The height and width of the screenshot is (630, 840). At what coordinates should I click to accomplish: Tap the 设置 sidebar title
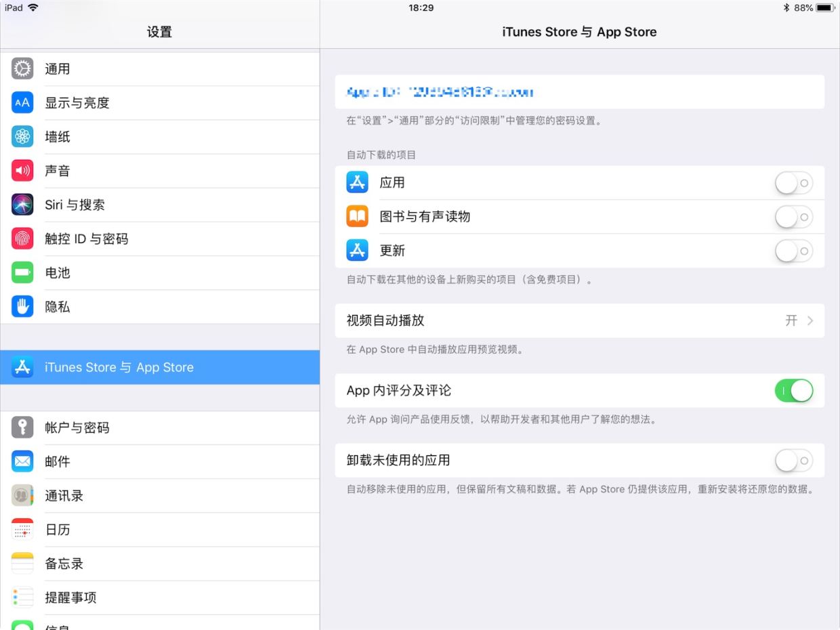click(x=160, y=32)
